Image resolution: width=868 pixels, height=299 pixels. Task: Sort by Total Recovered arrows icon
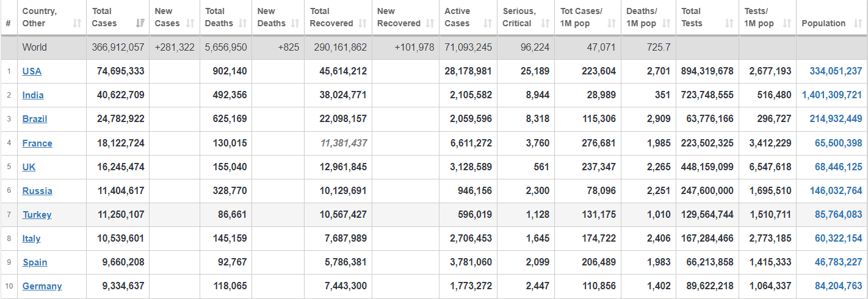(363, 23)
